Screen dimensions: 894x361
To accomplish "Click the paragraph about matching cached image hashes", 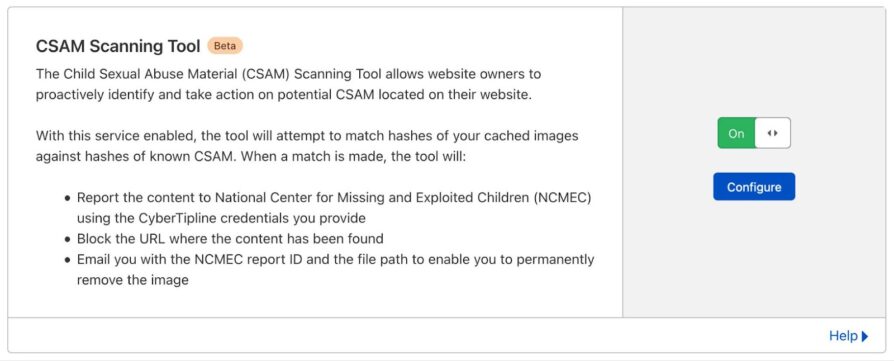I will [307, 147].
